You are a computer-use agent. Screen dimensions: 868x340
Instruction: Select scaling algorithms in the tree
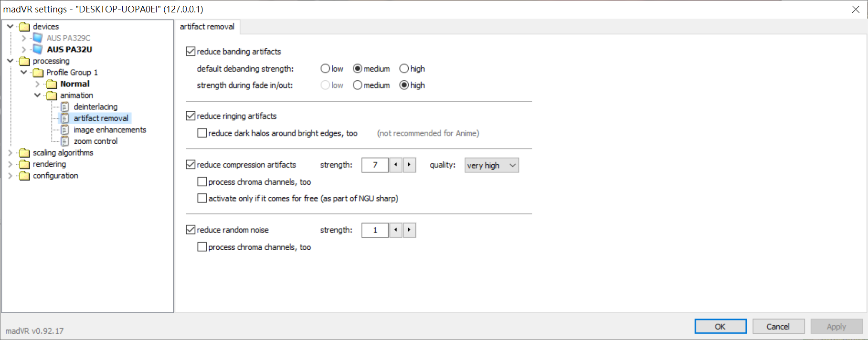coord(63,153)
